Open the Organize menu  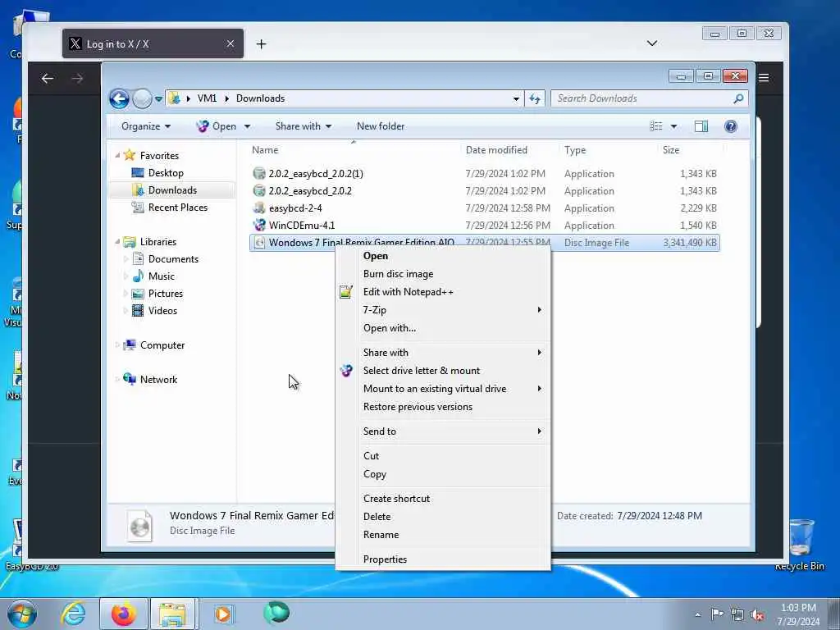click(146, 126)
